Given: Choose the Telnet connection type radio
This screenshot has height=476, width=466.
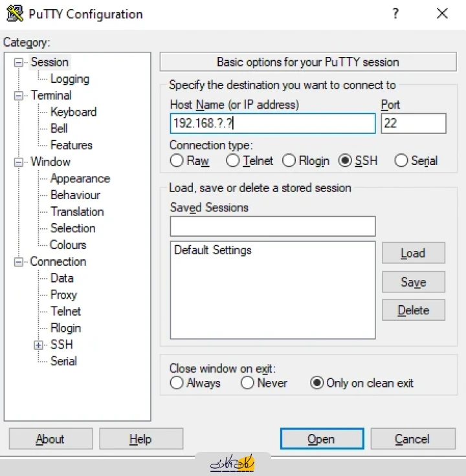Looking at the screenshot, I should click(233, 161).
